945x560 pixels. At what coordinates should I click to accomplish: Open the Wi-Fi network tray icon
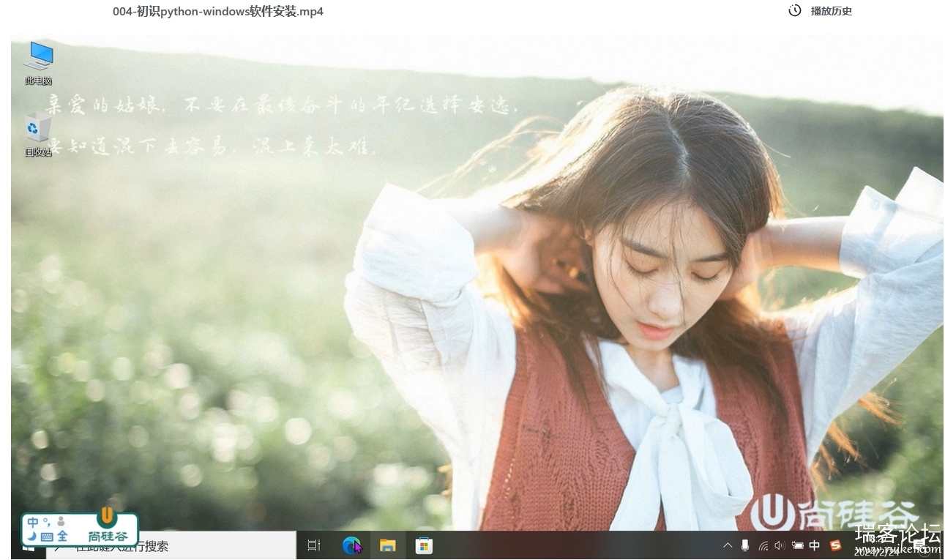click(x=763, y=545)
